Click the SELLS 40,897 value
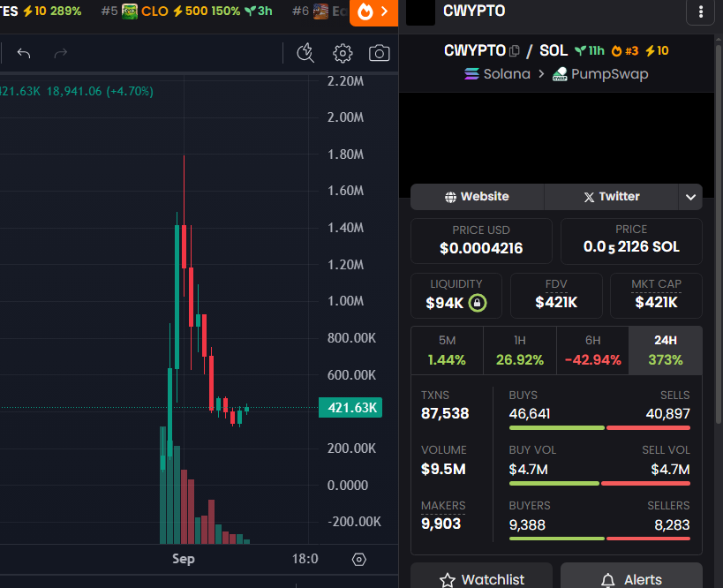The image size is (723, 588). point(667,414)
